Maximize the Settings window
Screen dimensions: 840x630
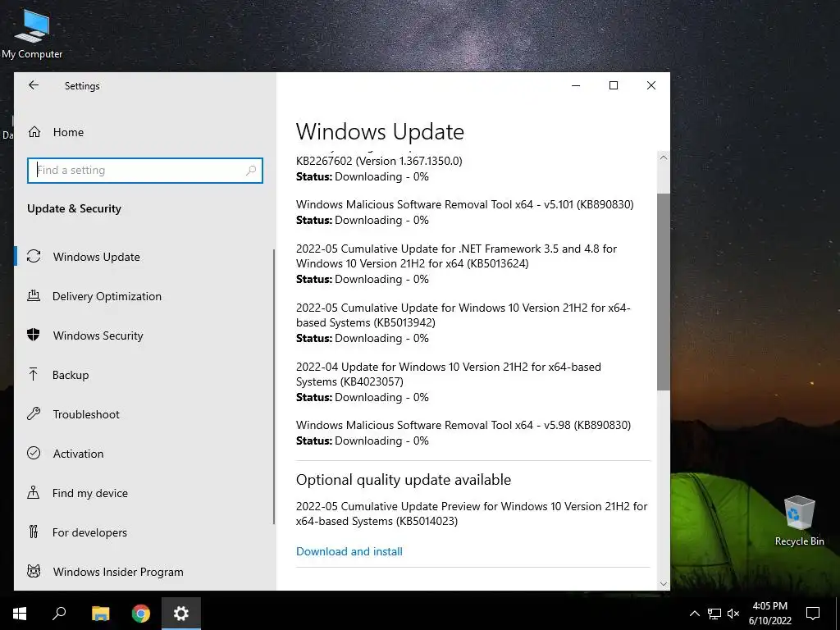click(x=614, y=85)
